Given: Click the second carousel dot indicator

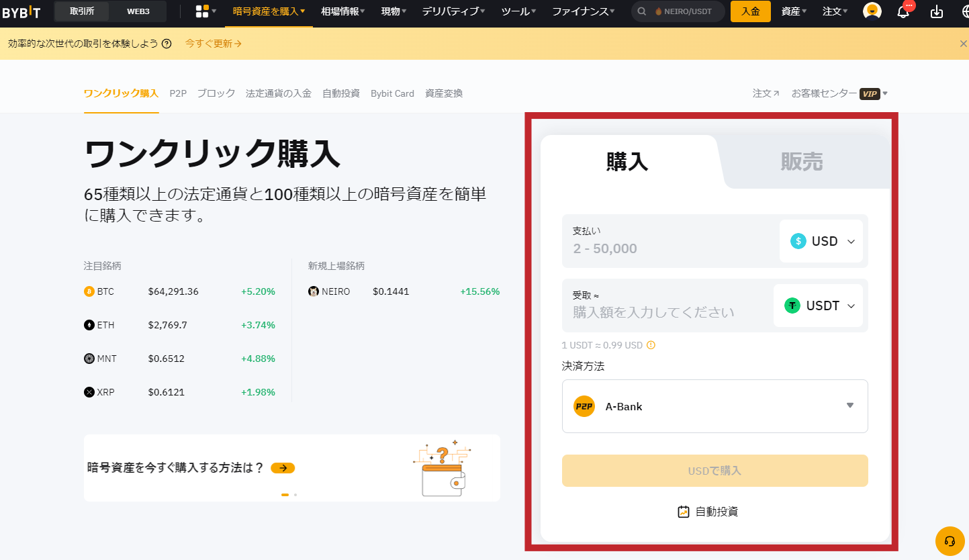Looking at the screenshot, I should point(295,495).
